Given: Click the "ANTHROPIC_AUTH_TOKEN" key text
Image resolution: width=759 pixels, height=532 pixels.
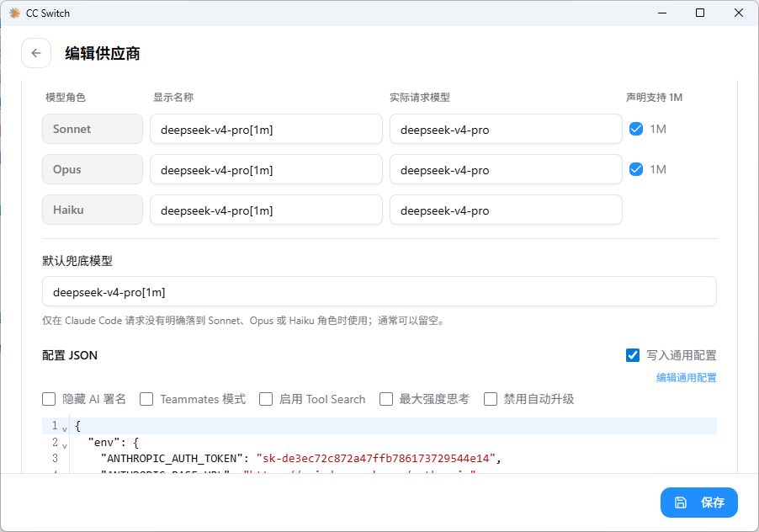Looking at the screenshot, I should tap(172, 459).
